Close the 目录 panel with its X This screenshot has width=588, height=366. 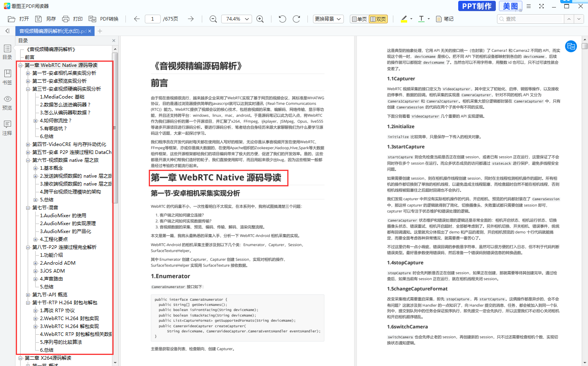(114, 41)
